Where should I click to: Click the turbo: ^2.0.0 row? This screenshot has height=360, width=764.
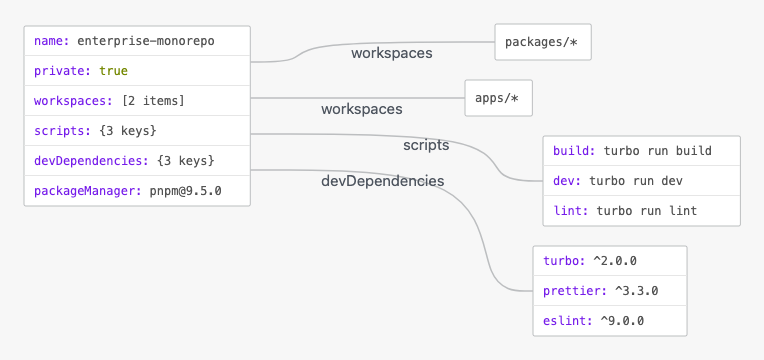coord(610,261)
